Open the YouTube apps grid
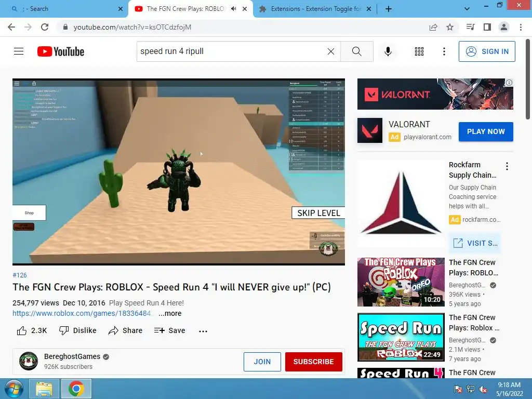 (419, 51)
